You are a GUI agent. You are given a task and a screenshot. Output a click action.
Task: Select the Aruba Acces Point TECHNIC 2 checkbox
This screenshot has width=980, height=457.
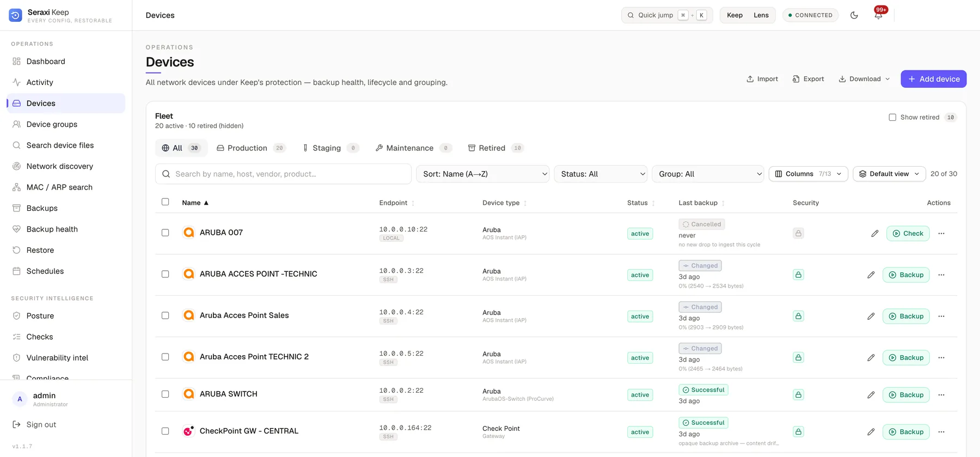click(x=165, y=357)
